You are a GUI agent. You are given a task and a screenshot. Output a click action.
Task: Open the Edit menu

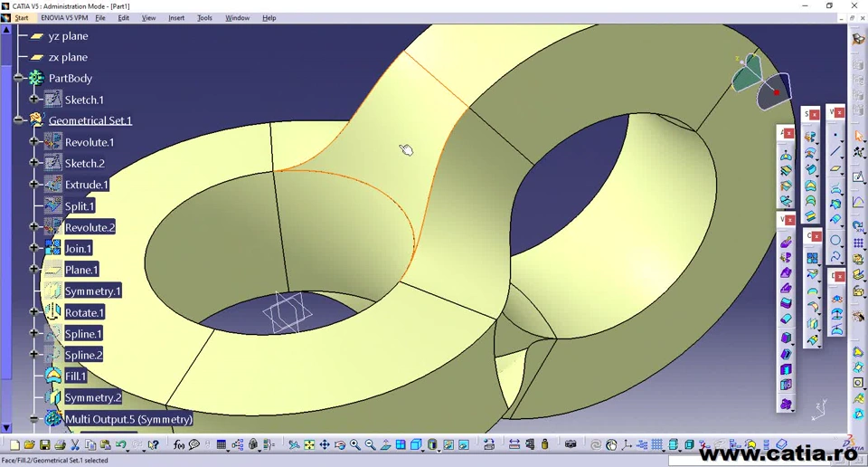click(x=124, y=18)
